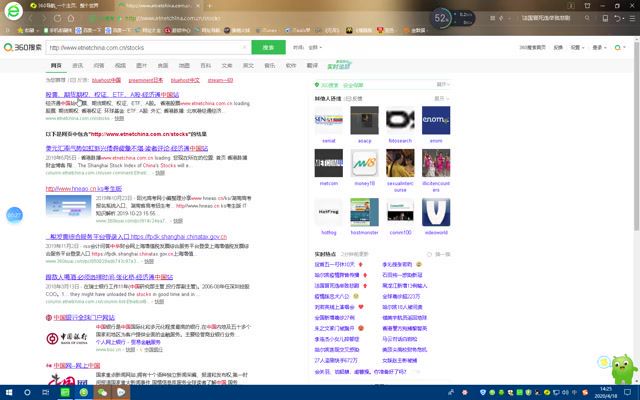Open the browser main menu icon
Viewport: 640px width, 400px height.
tap(633, 18)
